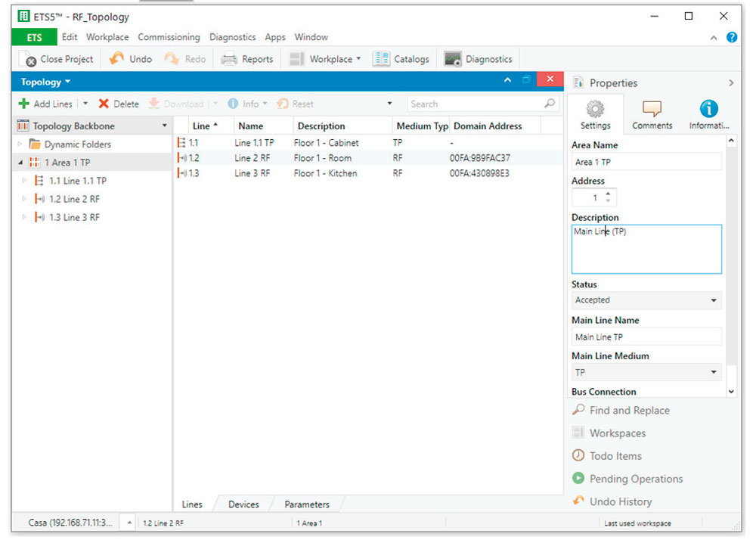Open the Window menu
756x540 pixels.
[x=311, y=37]
